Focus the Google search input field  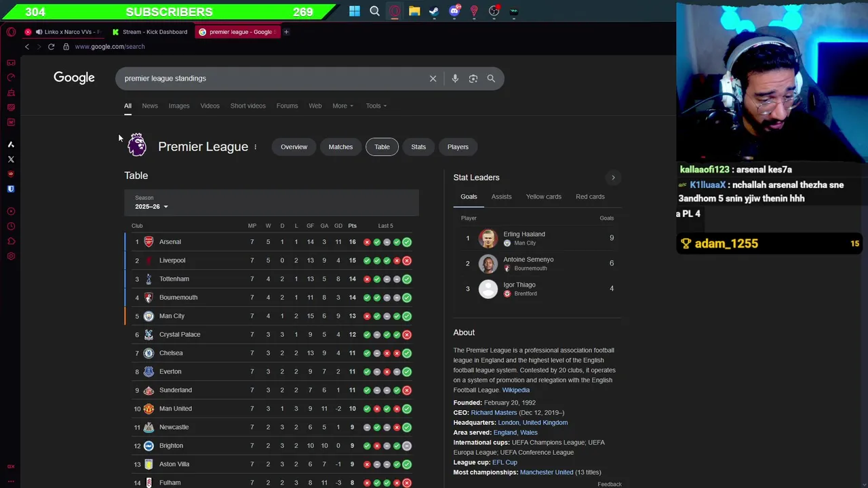271,79
